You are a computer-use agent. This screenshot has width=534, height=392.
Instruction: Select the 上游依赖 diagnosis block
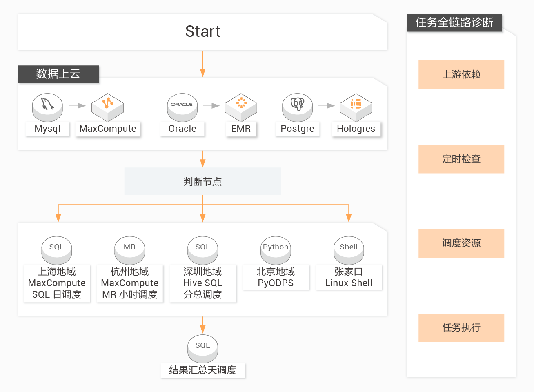(x=461, y=75)
